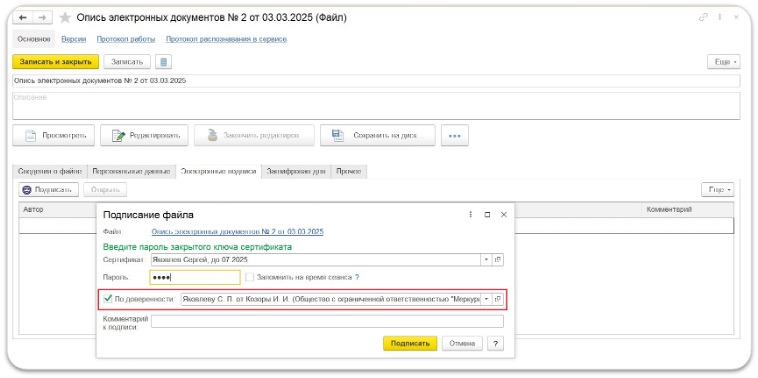Expand the Сертификат dropdown list
This screenshot has height=378, width=758.
coord(486,260)
